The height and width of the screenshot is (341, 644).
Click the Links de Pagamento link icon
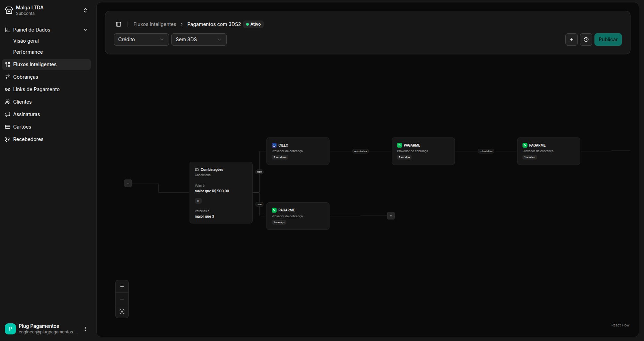coord(8,89)
